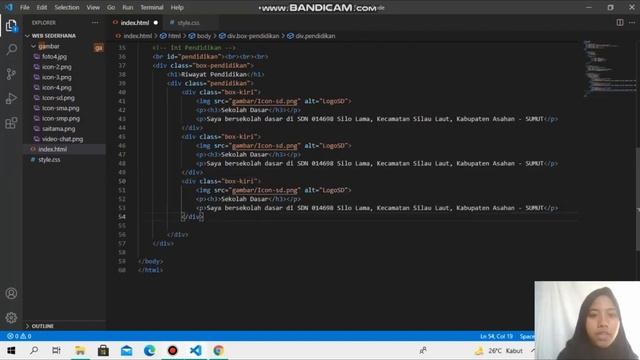This screenshot has width=640, height=360.
Task: Click the taskbar search icon
Action: [34, 351]
